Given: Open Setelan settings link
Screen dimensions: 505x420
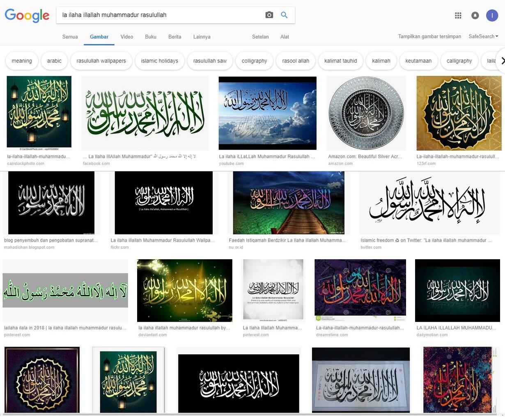Looking at the screenshot, I should [x=260, y=37].
